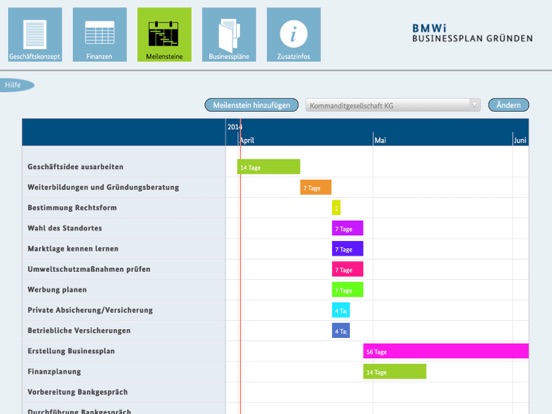Click the Mai month header
Viewport: 552px width, 414px height.
pyautogui.click(x=380, y=140)
